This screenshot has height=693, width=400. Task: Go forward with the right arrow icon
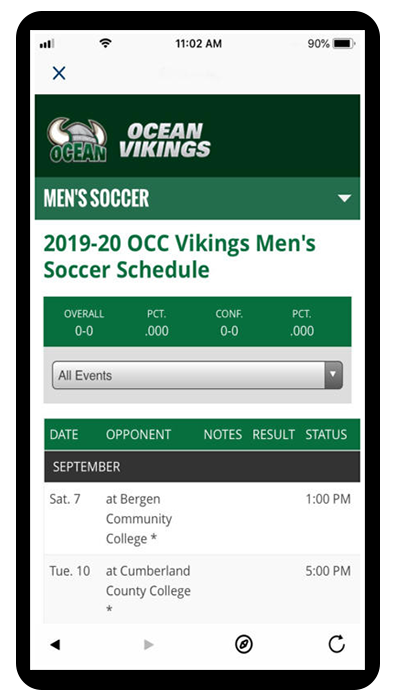click(149, 644)
